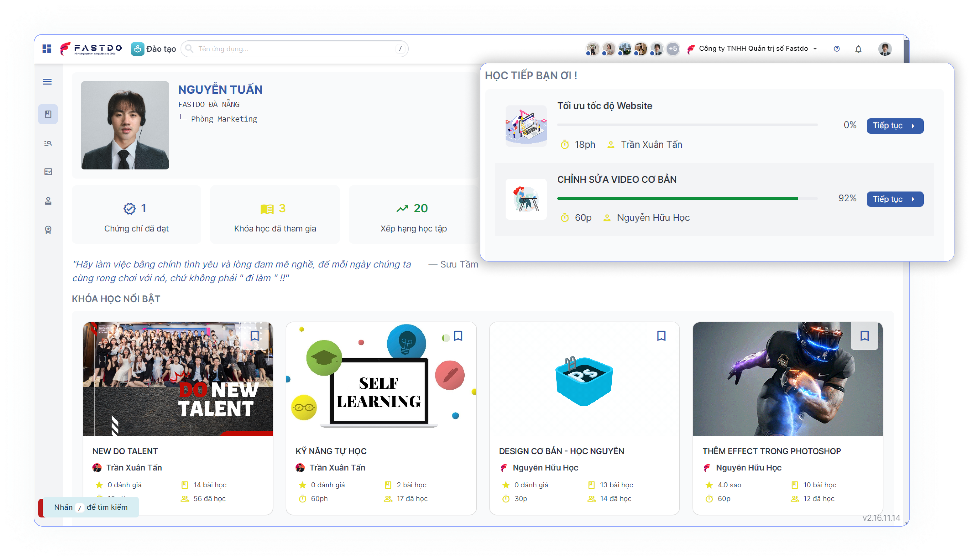
Task: Open the instructor stamp sidebar icon
Action: tap(48, 201)
